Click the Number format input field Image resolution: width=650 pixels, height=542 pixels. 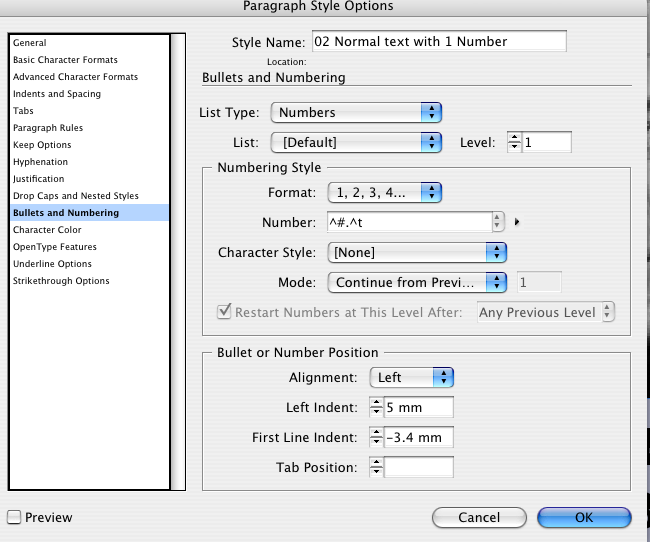[410, 222]
